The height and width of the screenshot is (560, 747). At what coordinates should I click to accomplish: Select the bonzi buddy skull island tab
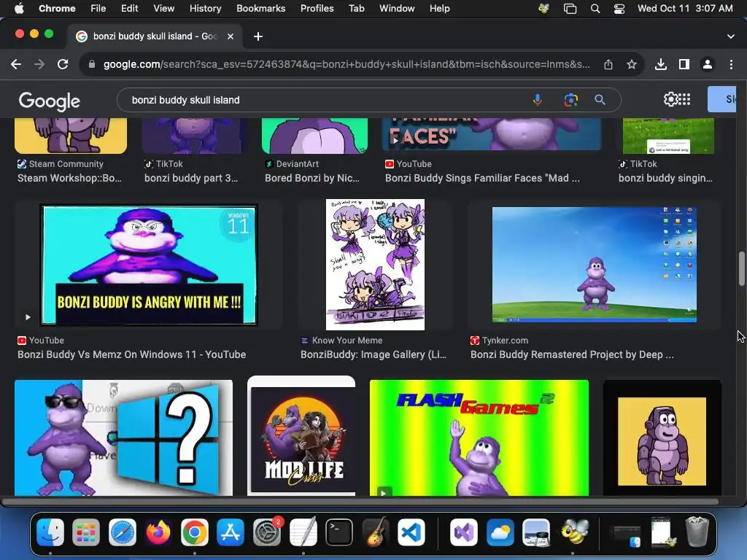click(155, 36)
